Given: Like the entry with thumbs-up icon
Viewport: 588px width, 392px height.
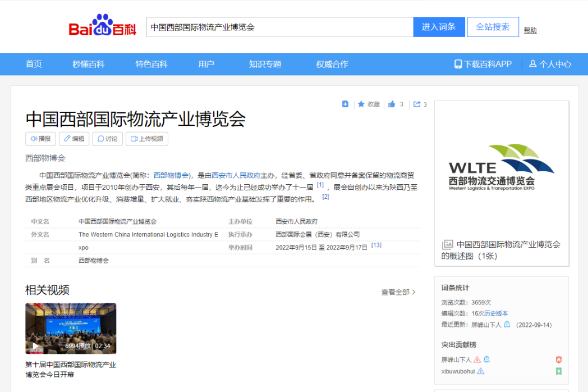Looking at the screenshot, I should (392, 104).
